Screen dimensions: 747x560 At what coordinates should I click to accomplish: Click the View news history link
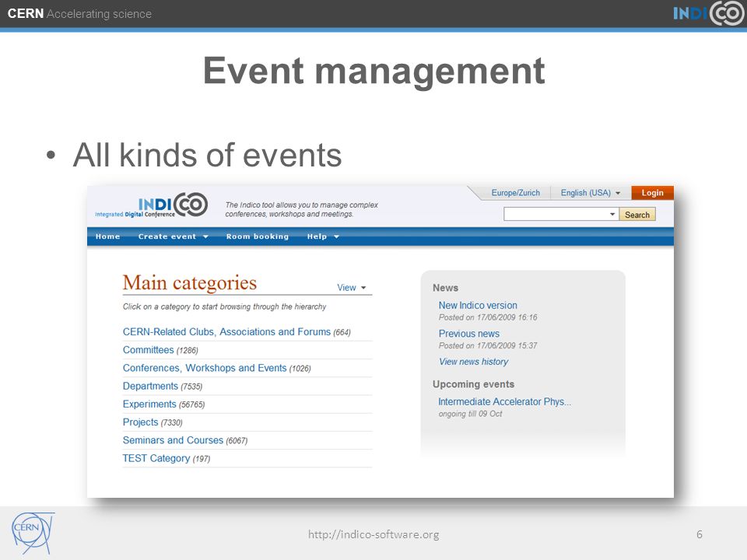pos(474,362)
